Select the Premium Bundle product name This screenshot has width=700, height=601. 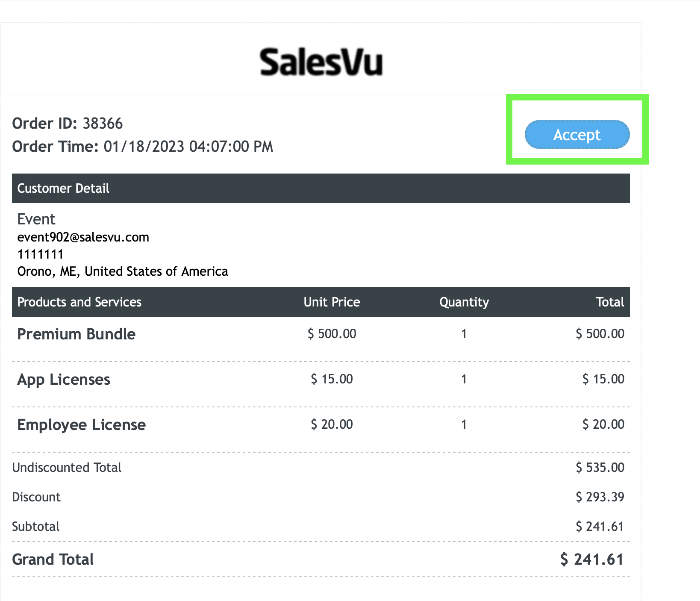[76, 334]
